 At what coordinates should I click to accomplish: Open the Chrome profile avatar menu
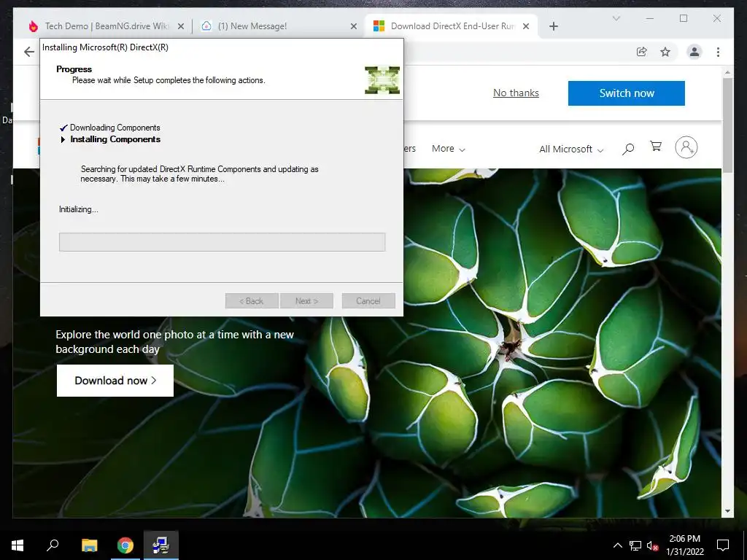tap(694, 52)
